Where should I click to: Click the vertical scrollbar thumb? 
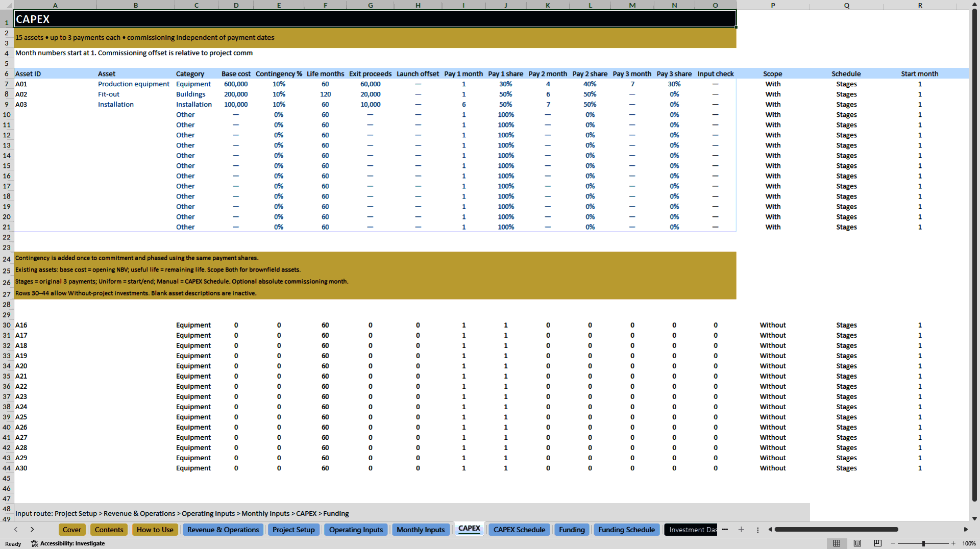coord(975,255)
